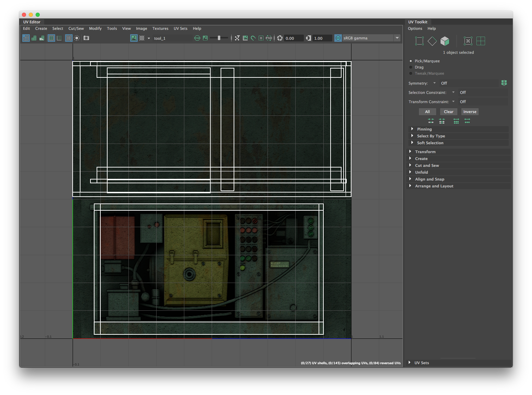This screenshot has width=532, height=395.
Task: Open the Modify menu
Action: 95,28
